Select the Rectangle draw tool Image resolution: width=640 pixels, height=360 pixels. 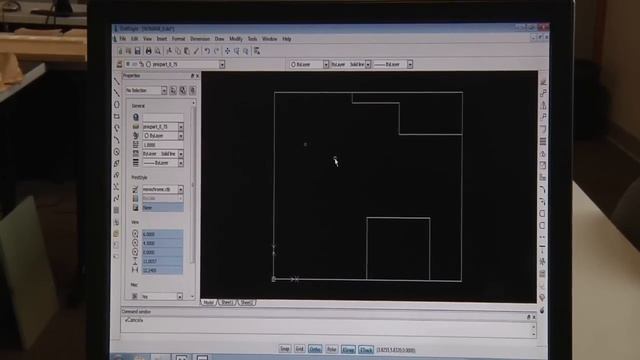pyautogui.click(x=117, y=116)
